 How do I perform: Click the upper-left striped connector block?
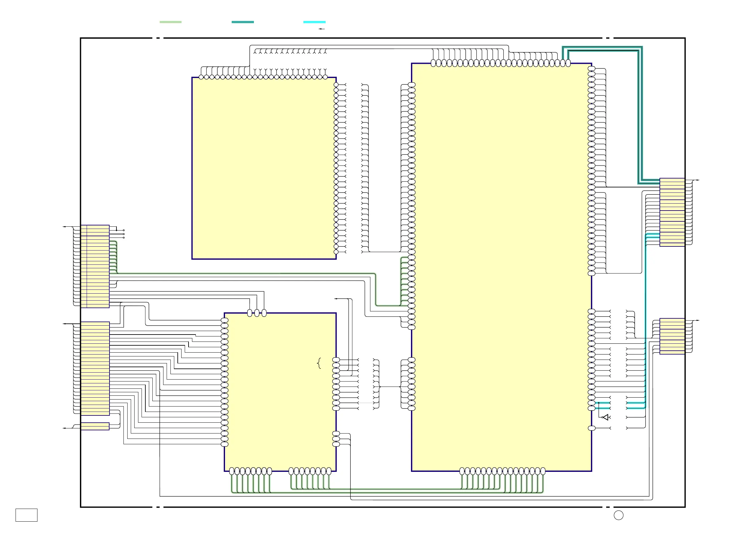pyautogui.click(x=95, y=266)
